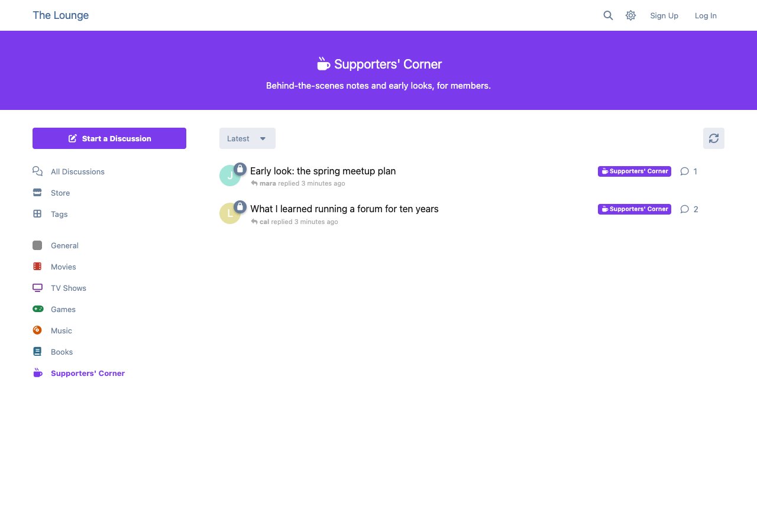Viewport: 757px width, 532px height.
Task: Navigate to All Discussions
Action: pos(77,171)
